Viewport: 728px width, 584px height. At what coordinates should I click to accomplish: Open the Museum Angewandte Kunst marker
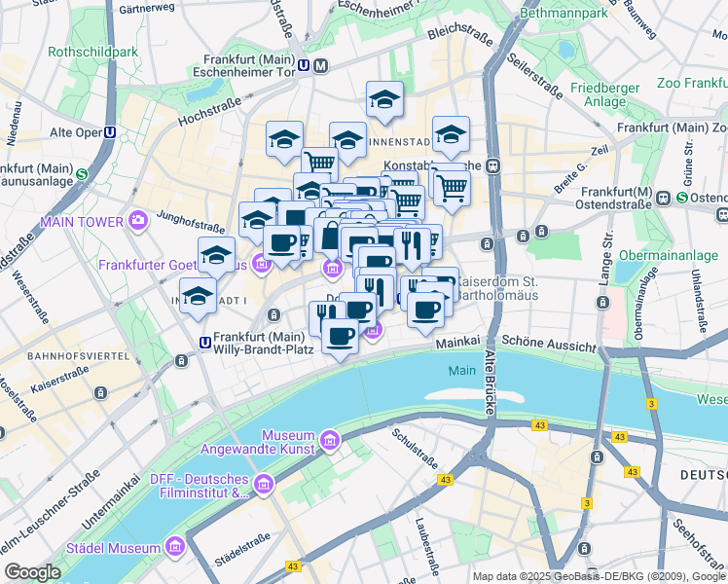331,440
